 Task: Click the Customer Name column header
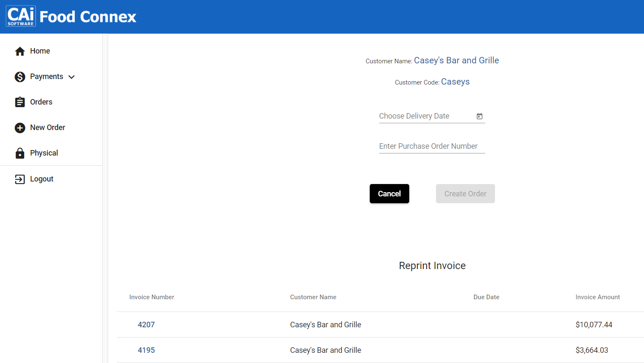313,297
